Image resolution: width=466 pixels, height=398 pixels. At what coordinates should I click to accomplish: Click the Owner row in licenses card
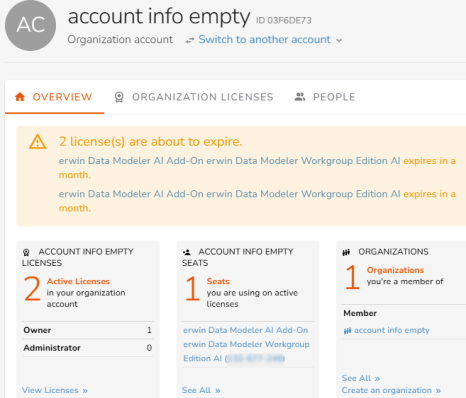tap(88, 330)
